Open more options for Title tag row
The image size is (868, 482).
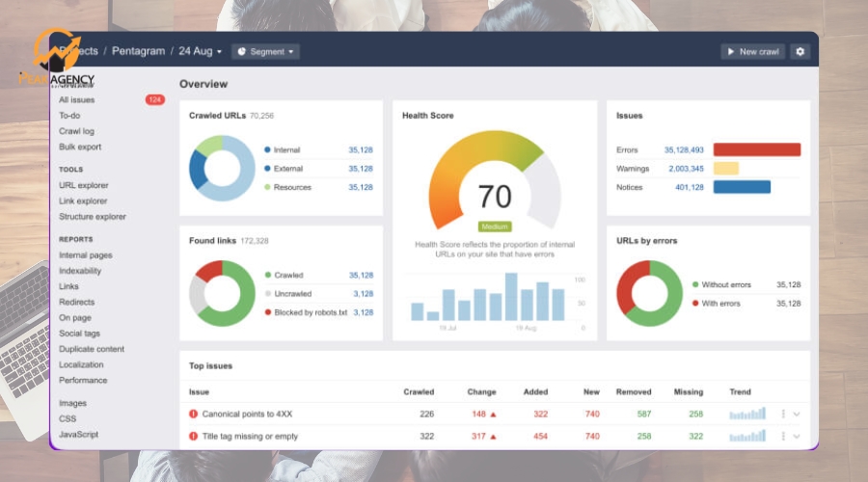click(x=783, y=436)
